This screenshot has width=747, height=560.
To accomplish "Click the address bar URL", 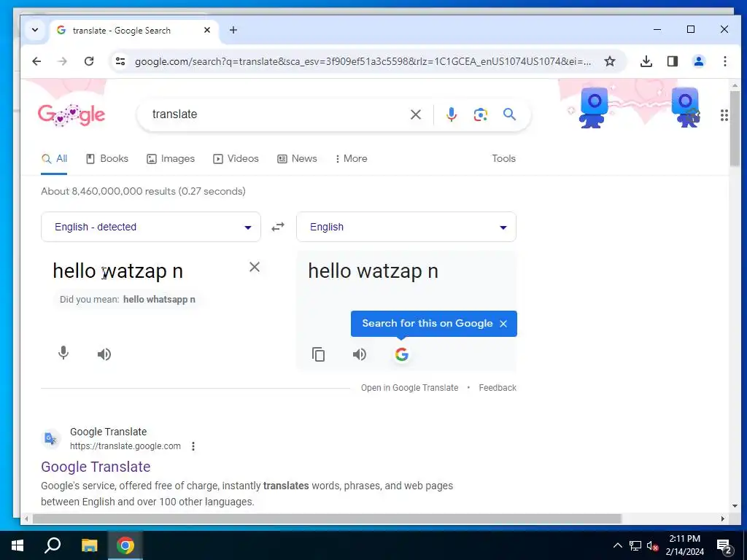I will [363, 61].
